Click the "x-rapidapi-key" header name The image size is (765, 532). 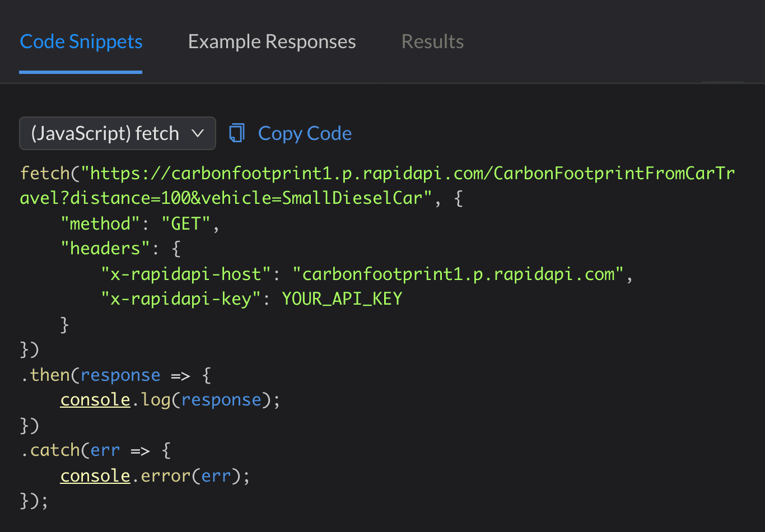coord(181,298)
